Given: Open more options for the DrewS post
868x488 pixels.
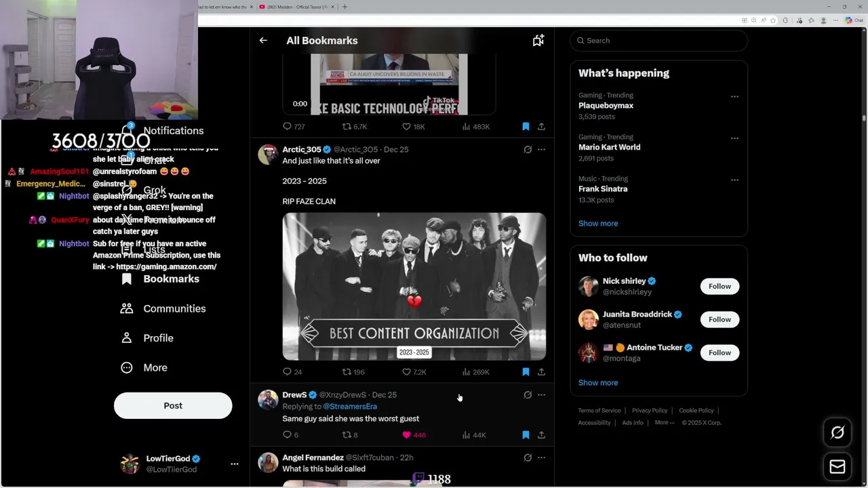Looking at the screenshot, I should pos(541,395).
